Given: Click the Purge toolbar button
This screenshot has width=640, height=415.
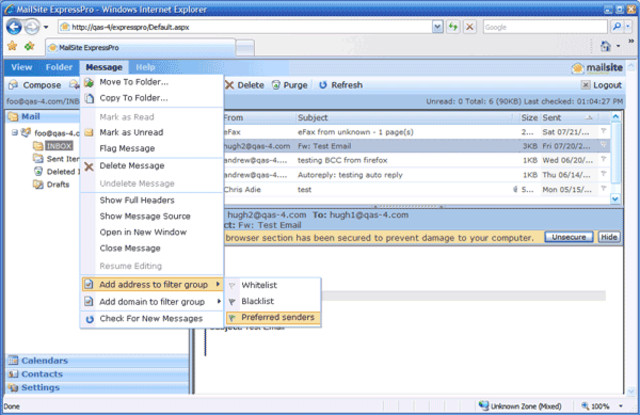Looking at the screenshot, I should [290, 85].
